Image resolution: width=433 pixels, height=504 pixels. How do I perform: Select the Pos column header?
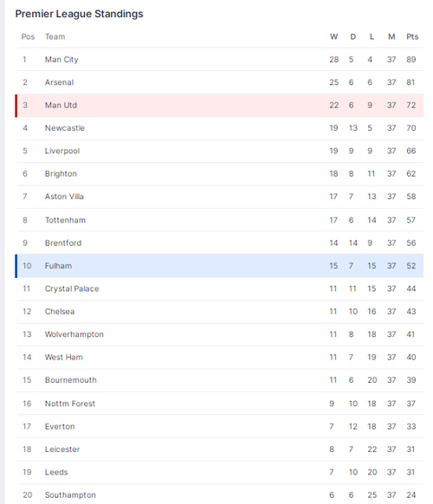click(28, 36)
